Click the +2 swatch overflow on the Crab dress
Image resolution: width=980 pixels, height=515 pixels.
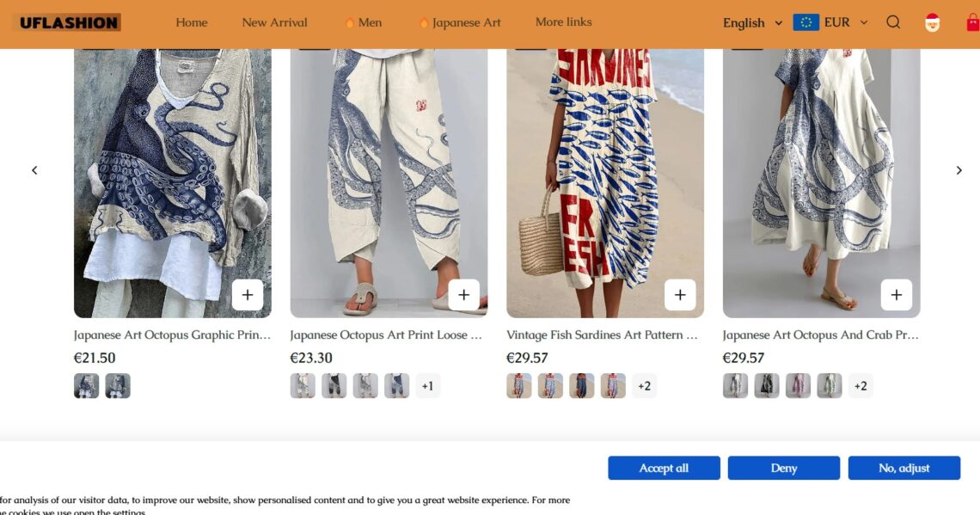coord(861,385)
